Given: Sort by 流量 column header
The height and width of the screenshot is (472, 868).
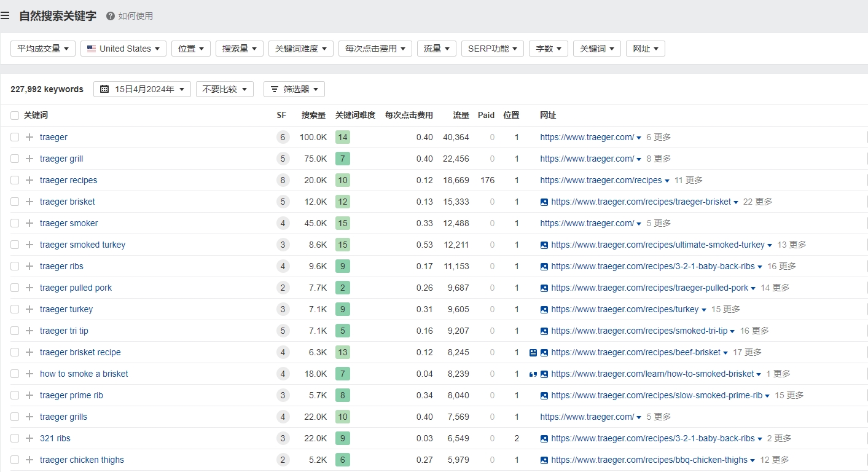Looking at the screenshot, I should (x=461, y=116).
